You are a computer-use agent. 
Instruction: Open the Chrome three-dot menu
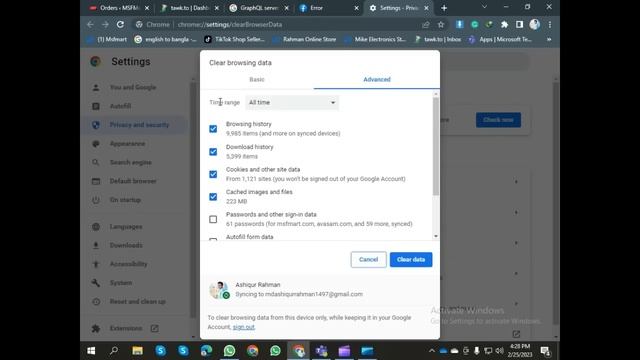coord(550,24)
